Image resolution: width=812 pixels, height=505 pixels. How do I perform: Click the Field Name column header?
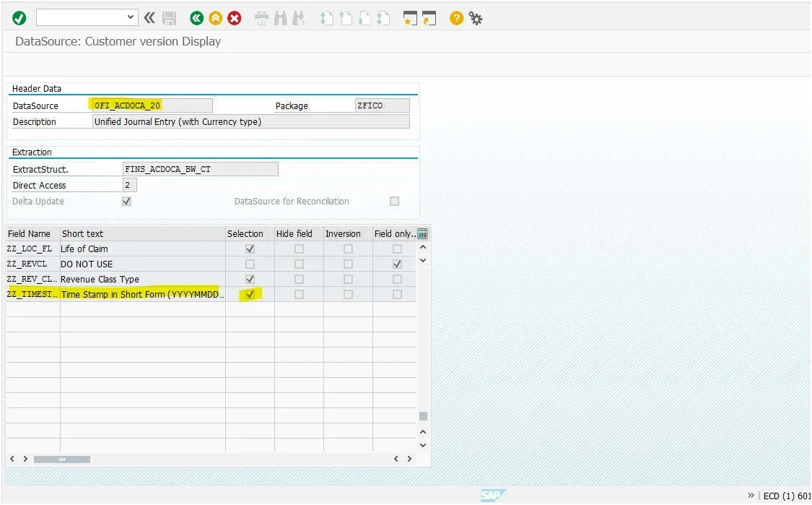pyautogui.click(x=33, y=234)
